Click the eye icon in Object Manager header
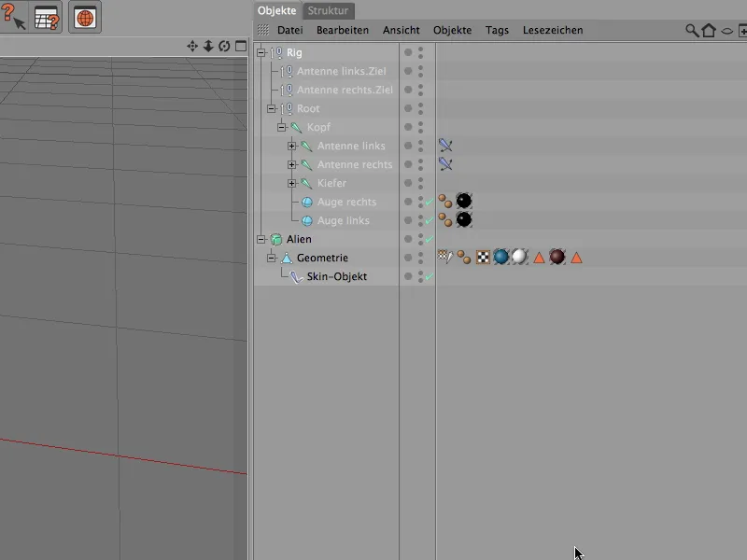Screen dimensions: 747x560 726,31
